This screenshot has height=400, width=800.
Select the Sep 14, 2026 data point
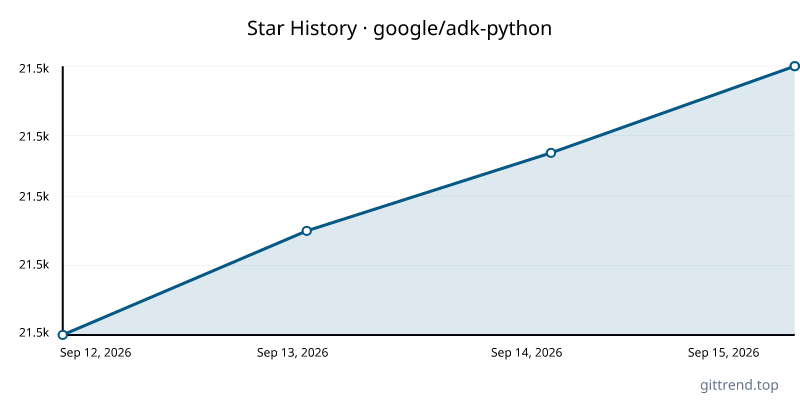click(551, 153)
